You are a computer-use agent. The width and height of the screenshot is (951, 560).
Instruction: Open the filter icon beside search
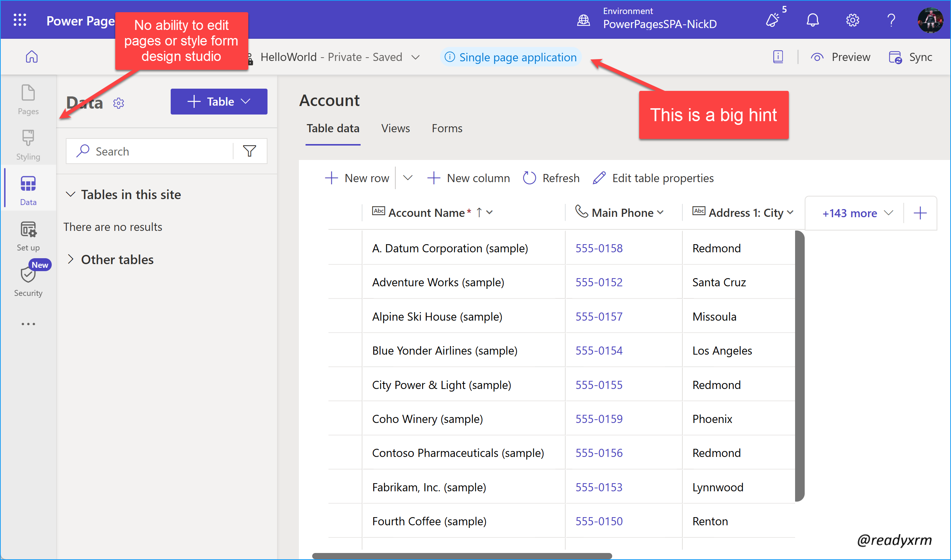coord(249,151)
